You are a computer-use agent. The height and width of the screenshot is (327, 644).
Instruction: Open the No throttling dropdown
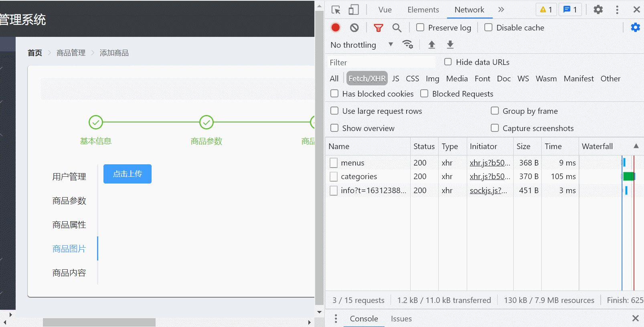(x=361, y=45)
